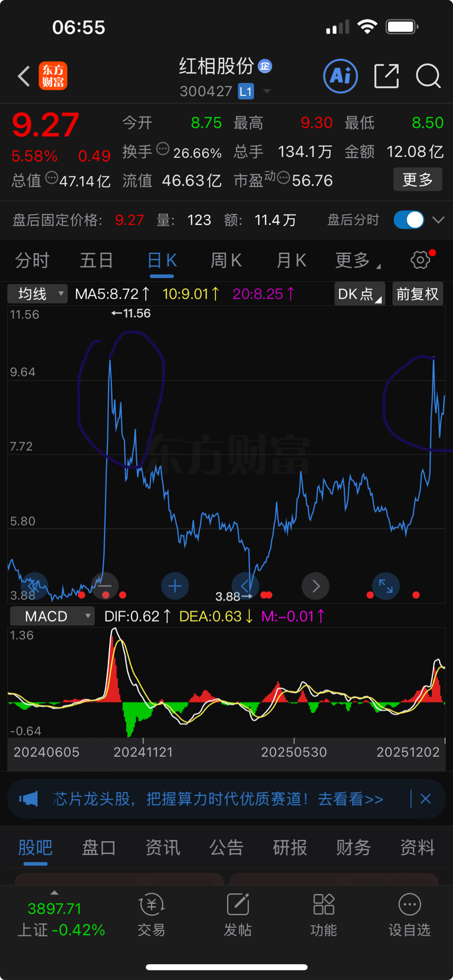Image resolution: width=453 pixels, height=980 pixels.
Task: Open the 均线 indicator dropdown
Action: point(37,293)
